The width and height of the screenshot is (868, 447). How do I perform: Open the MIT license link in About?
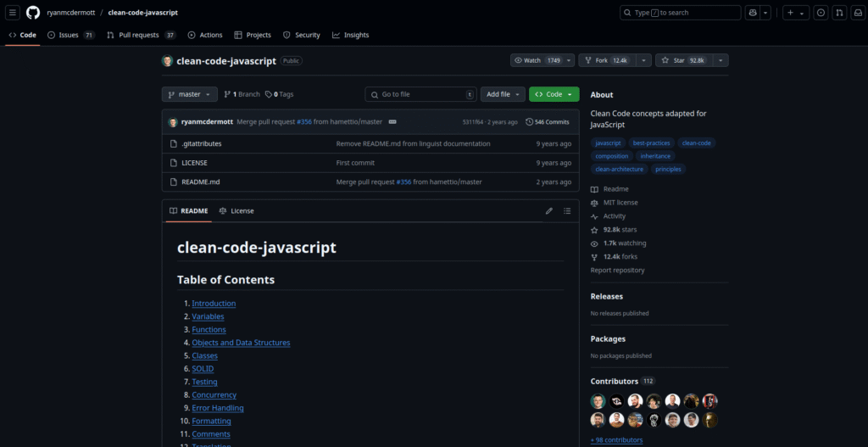(x=615, y=203)
